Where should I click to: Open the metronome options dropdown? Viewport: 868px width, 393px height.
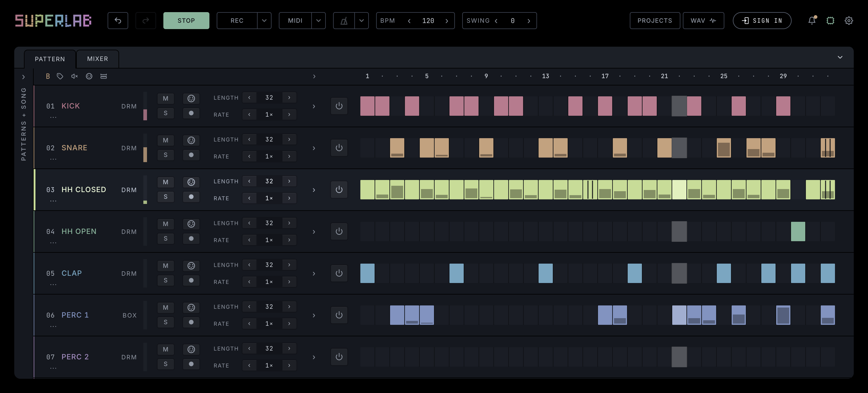(362, 21)
